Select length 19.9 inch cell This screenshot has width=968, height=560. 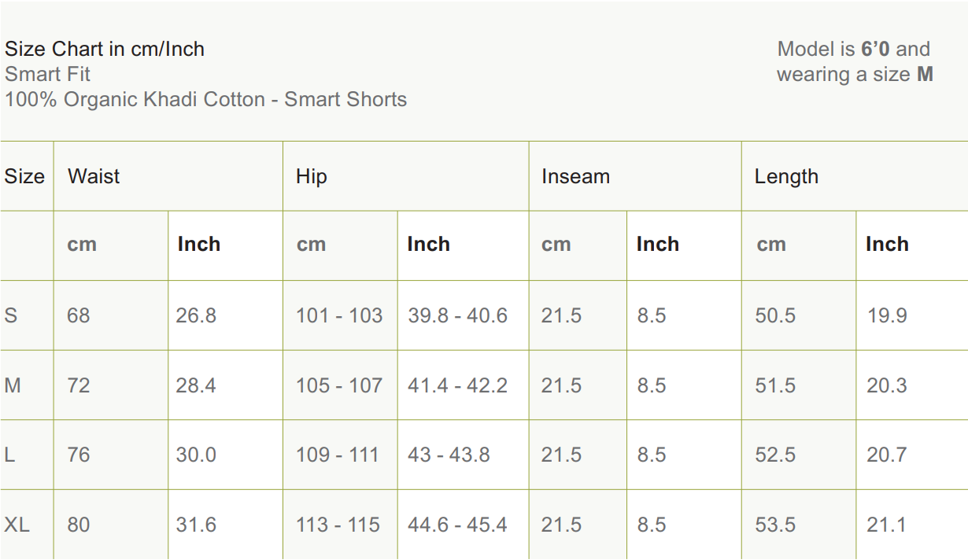point(887,315)
